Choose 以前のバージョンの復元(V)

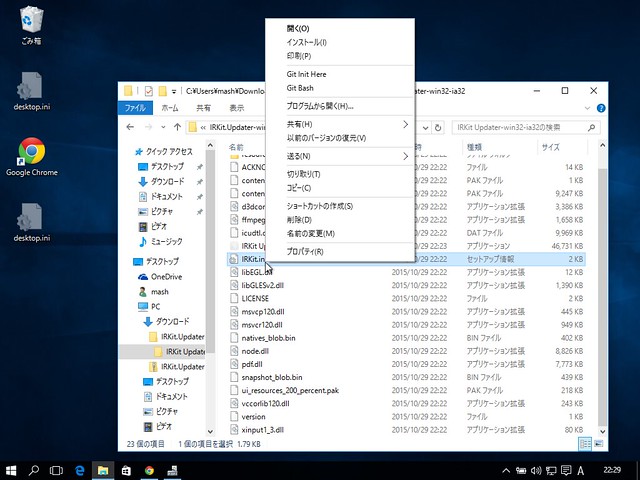[x=340, y=138]
